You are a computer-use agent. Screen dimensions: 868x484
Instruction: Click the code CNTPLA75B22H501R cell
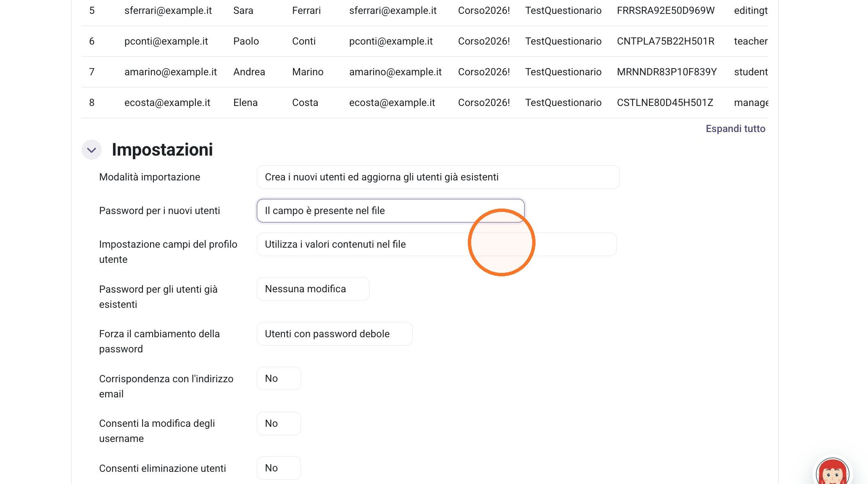click(666, 41)
